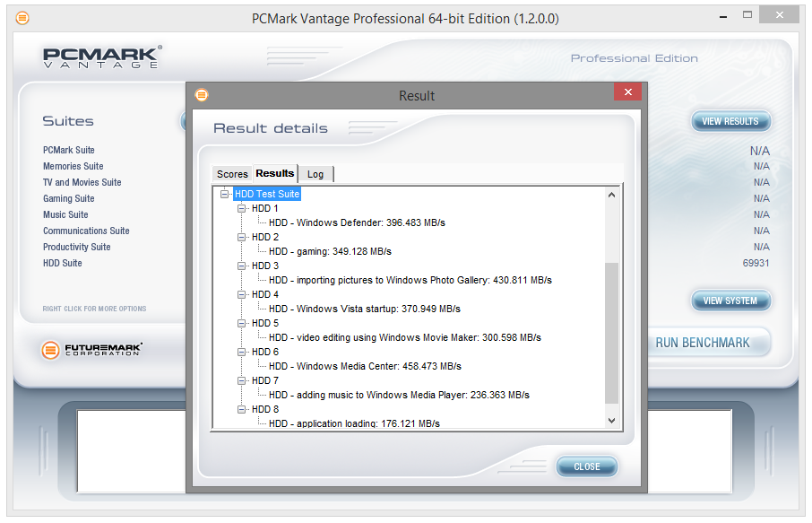Select Music Suite

(65, 214)
